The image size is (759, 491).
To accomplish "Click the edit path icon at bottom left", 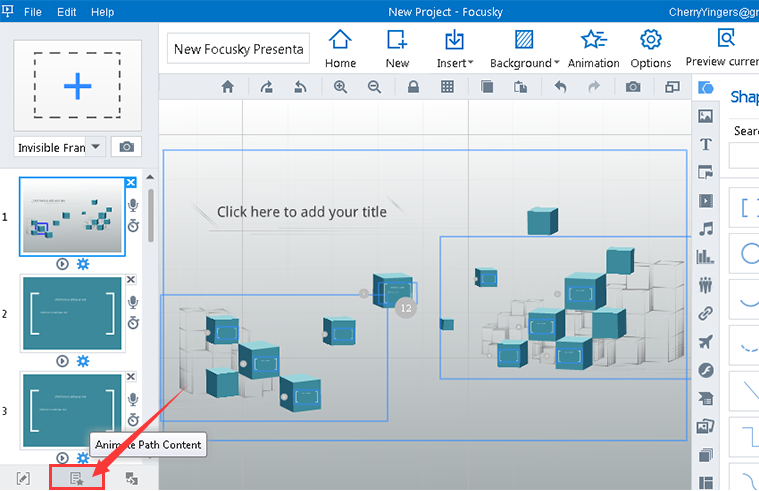I will click(x=23, y=478).
